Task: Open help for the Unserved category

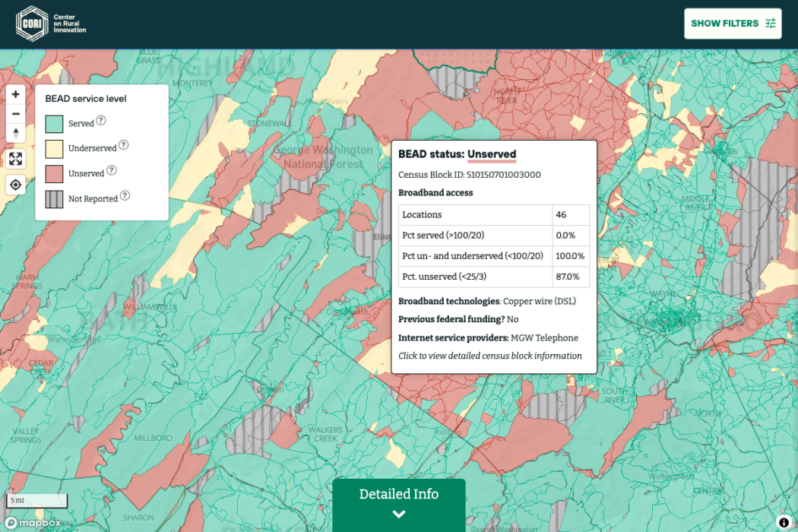Action: pyautogui.click(x=110, y=171)
